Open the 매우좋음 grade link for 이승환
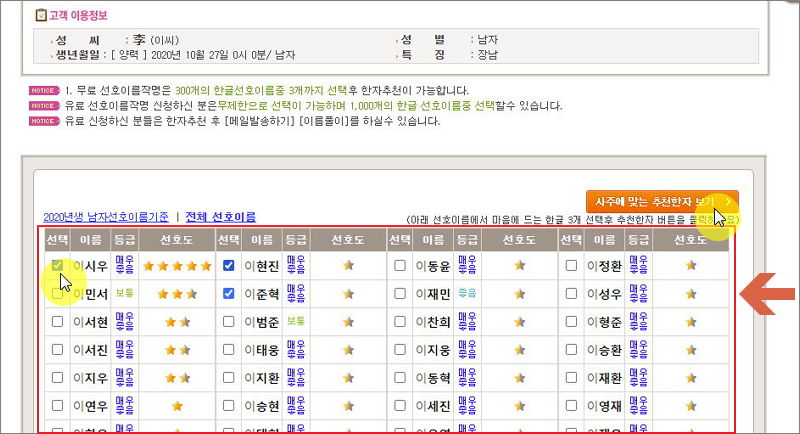 click(x=639, y=350)
